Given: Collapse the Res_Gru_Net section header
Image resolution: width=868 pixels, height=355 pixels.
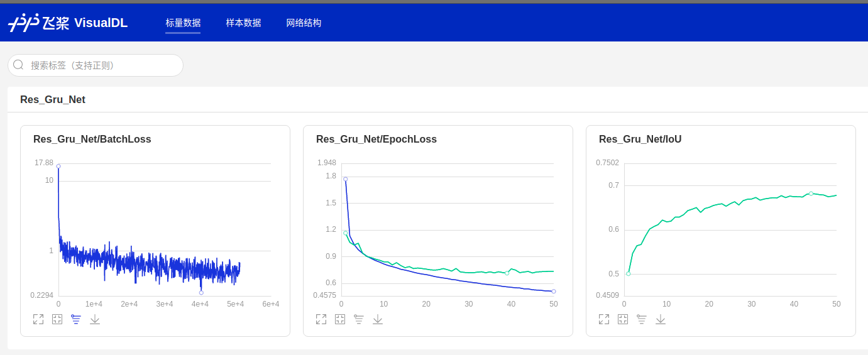Looking at the screenshot, I should [53, 100].
